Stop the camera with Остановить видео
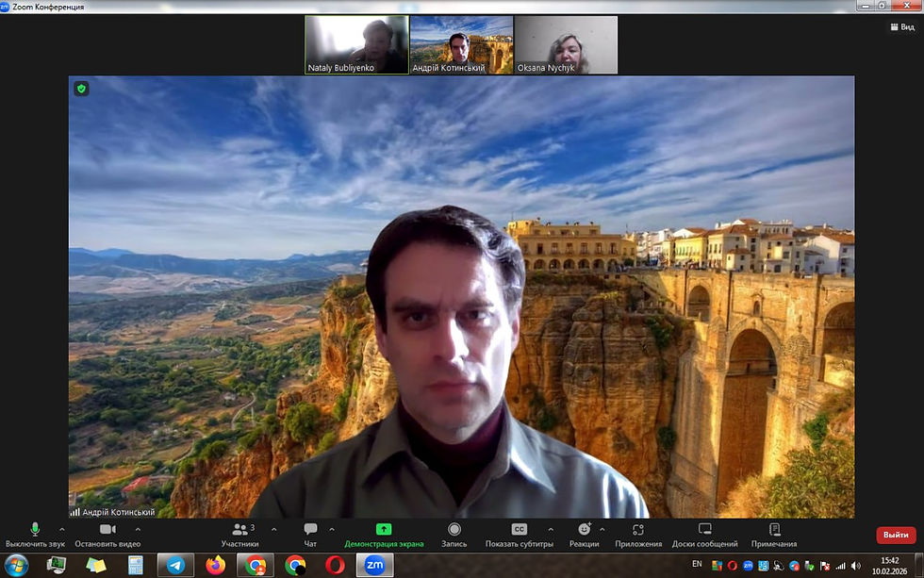The height and width of the screenshot is (578, 924). point(107,535)
